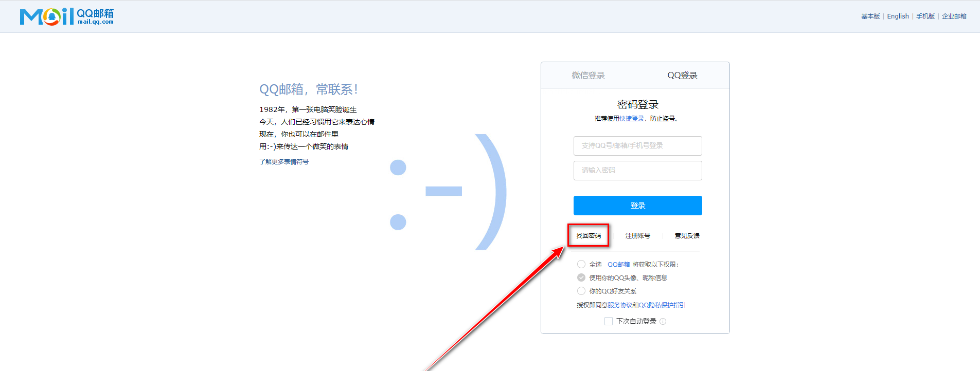Change the language to English
This screenshot has width=980, height=371.
[898, 16]
